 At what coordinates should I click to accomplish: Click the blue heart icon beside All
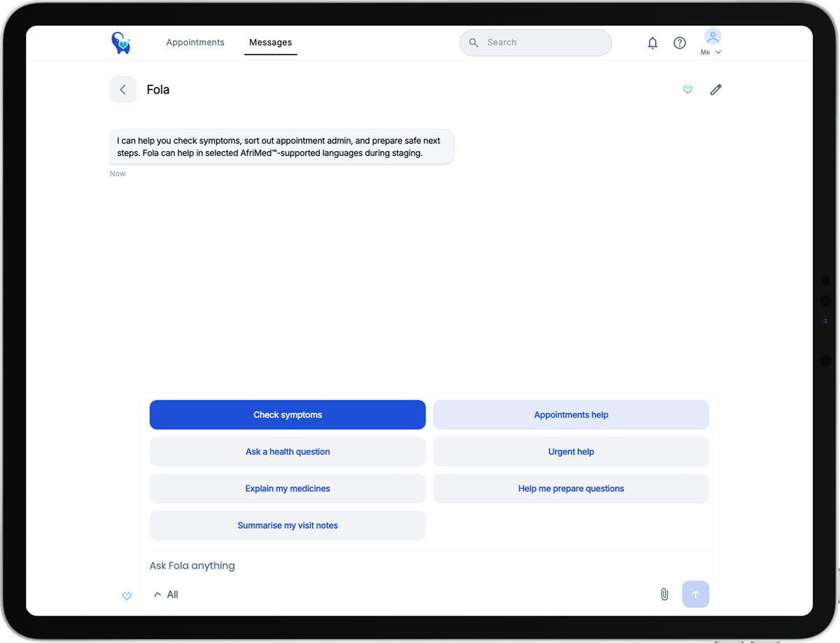pyautogui.click(x=127, y=595)
